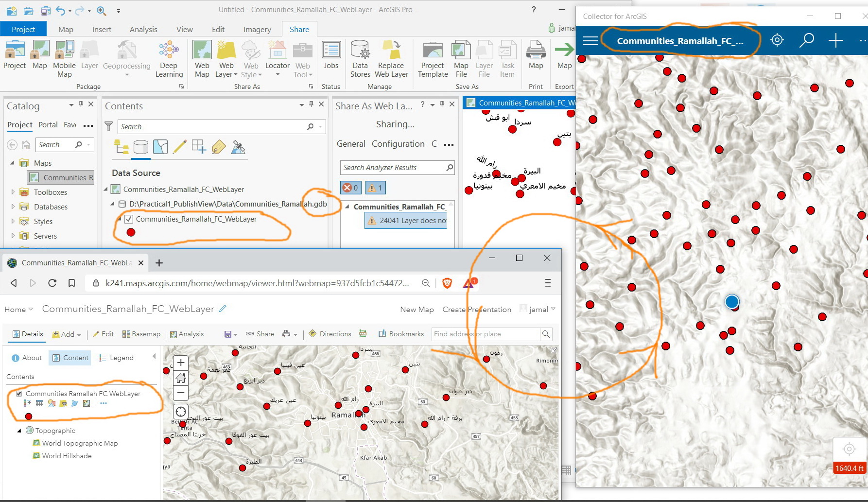This screenshot has width=868, height=502.
Task: Switch to the Insert ribbon tab
Action: 102,29
